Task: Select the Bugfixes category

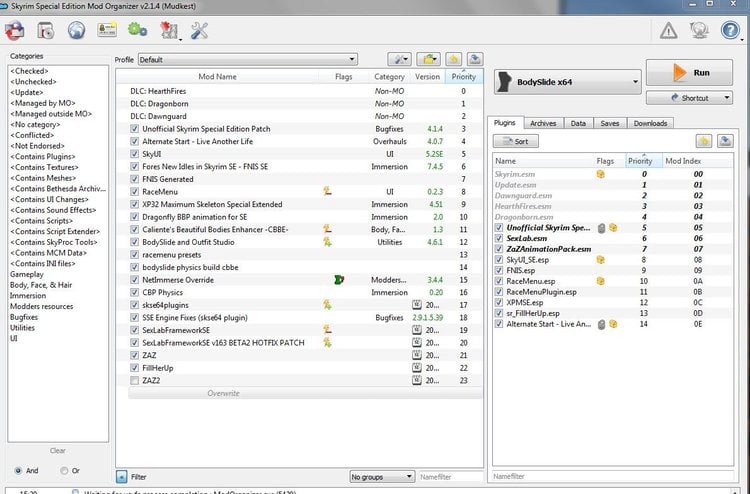Action: 24,317
